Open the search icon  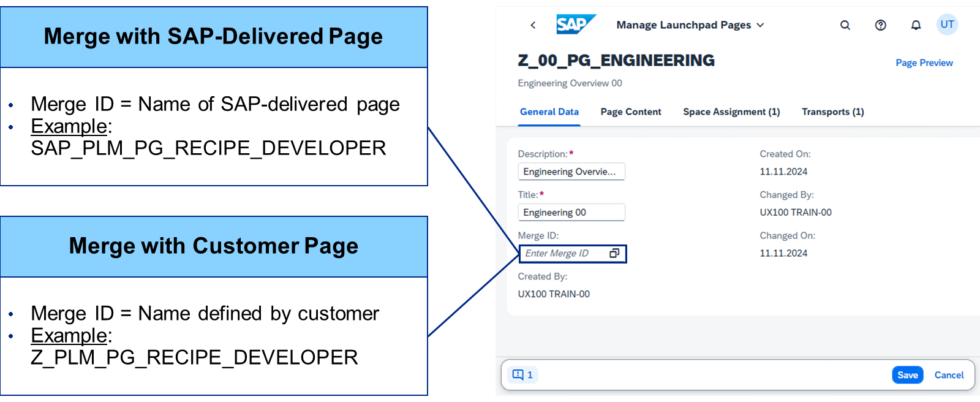(x=845, y=25)
